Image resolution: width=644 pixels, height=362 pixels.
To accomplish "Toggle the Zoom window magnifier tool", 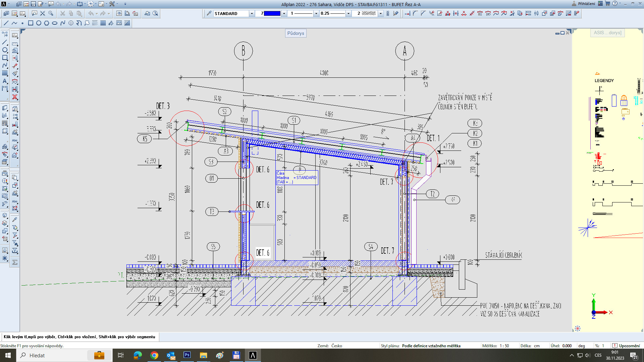I will click(x=51, y=13).
